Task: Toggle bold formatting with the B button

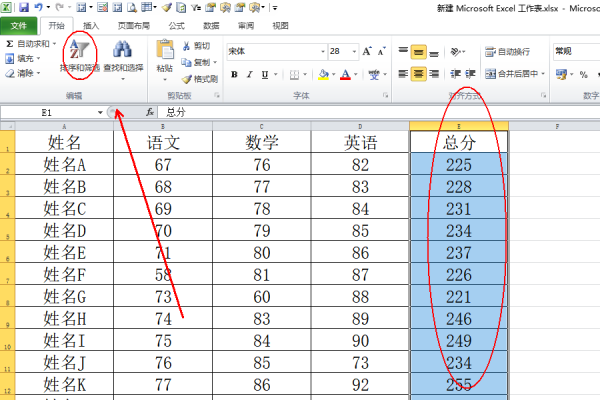Action: pyautogui.click(x=234, y=74)
